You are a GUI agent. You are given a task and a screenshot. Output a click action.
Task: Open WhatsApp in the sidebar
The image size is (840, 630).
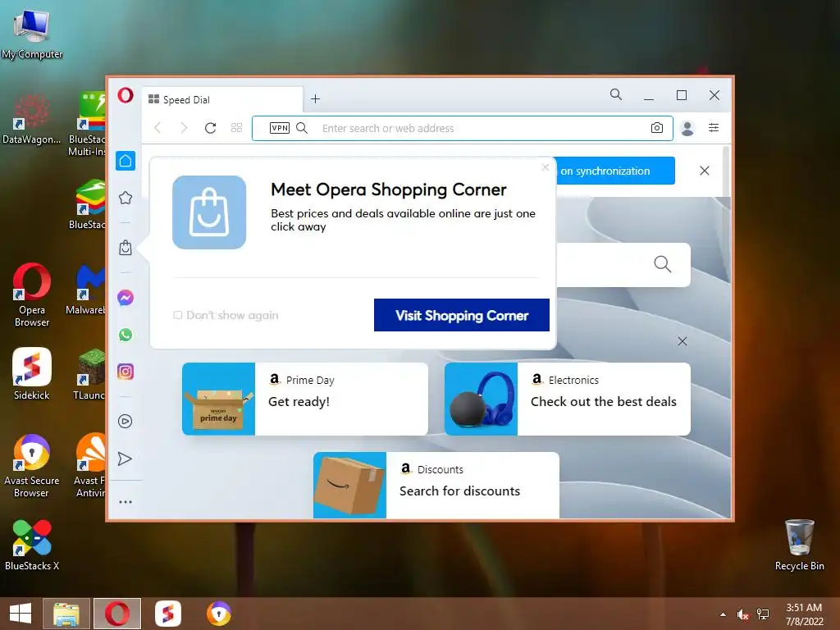click(126, 335)
